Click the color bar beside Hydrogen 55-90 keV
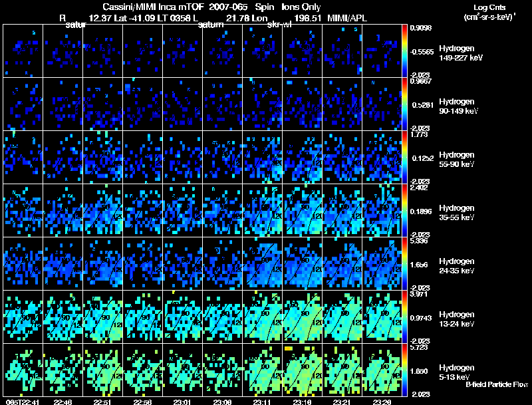Screen dimensions: 532x405 [404, 158]
